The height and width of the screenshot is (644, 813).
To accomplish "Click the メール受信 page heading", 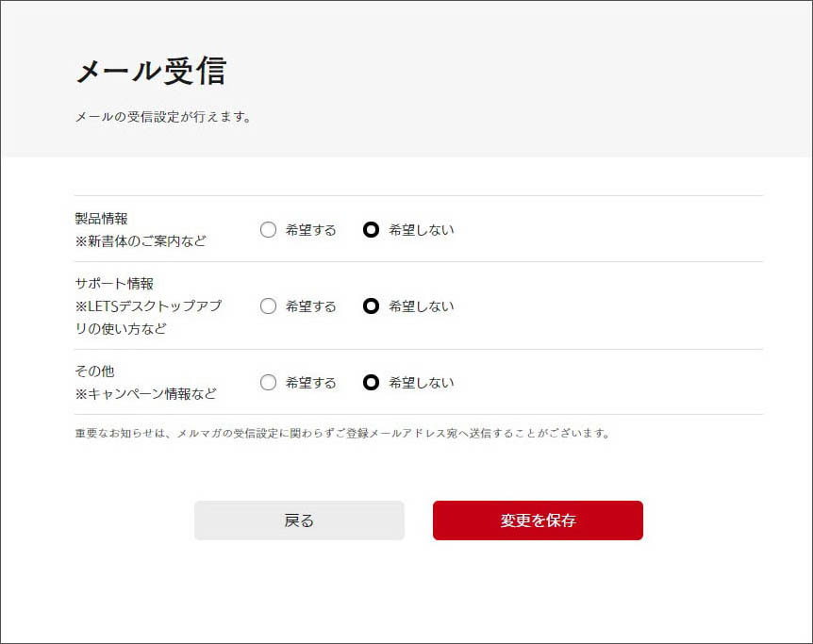I will tap(151, 71).
